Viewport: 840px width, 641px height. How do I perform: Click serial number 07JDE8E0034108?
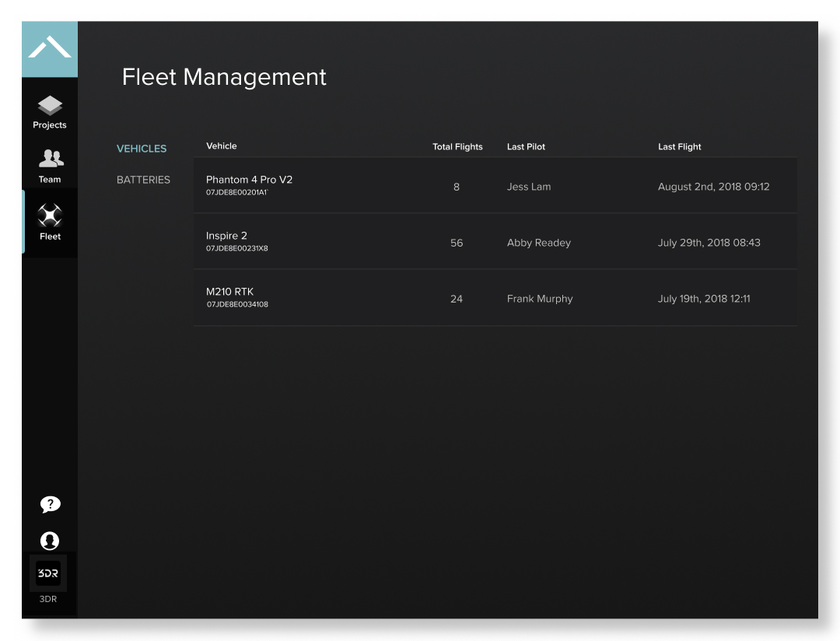coord(237,304)
